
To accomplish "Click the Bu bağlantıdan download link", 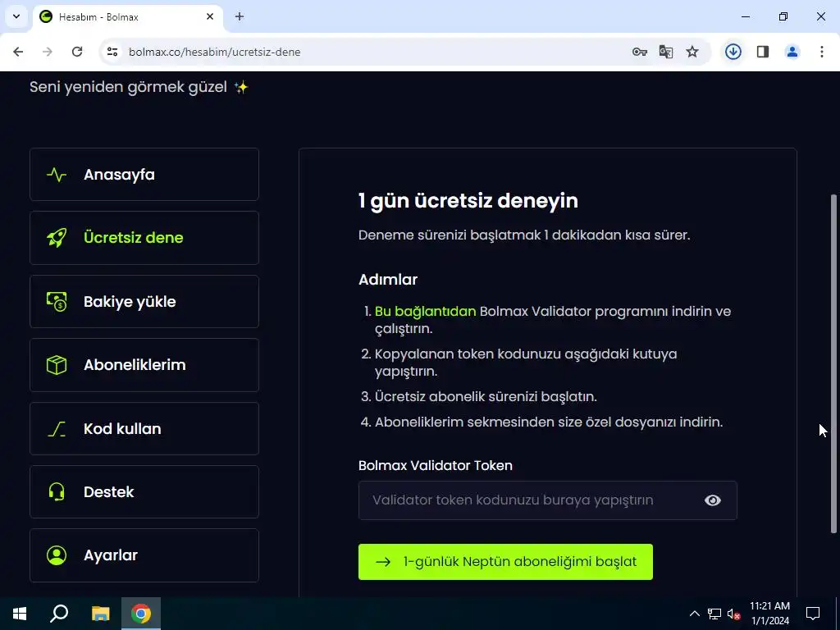I will (x=426, y=311).
